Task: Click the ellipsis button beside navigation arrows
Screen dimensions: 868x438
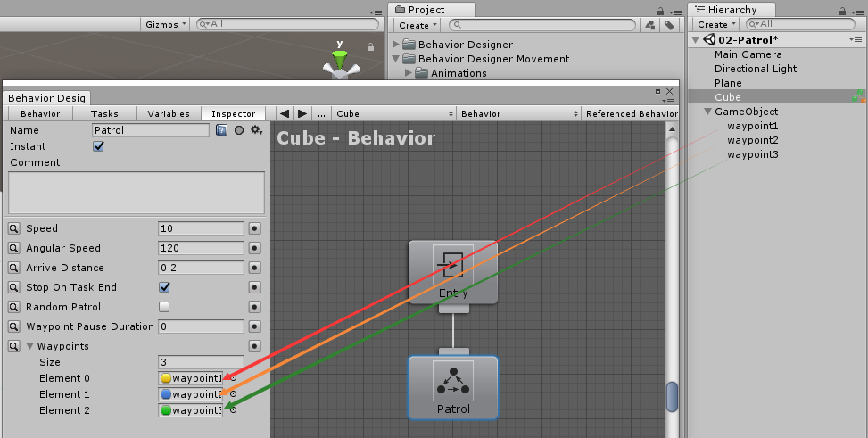Action: tap(321, 113)
